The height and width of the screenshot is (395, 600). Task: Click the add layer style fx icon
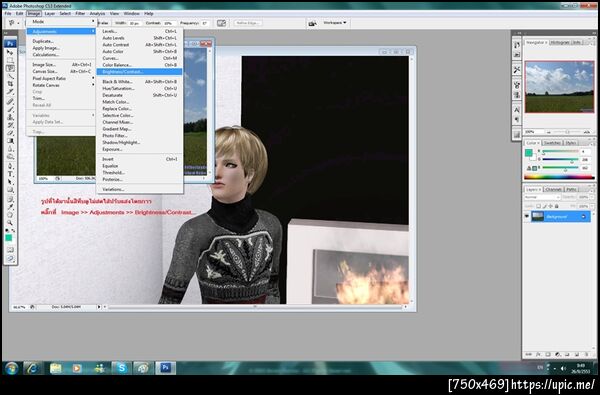click(x=538, y=355)
